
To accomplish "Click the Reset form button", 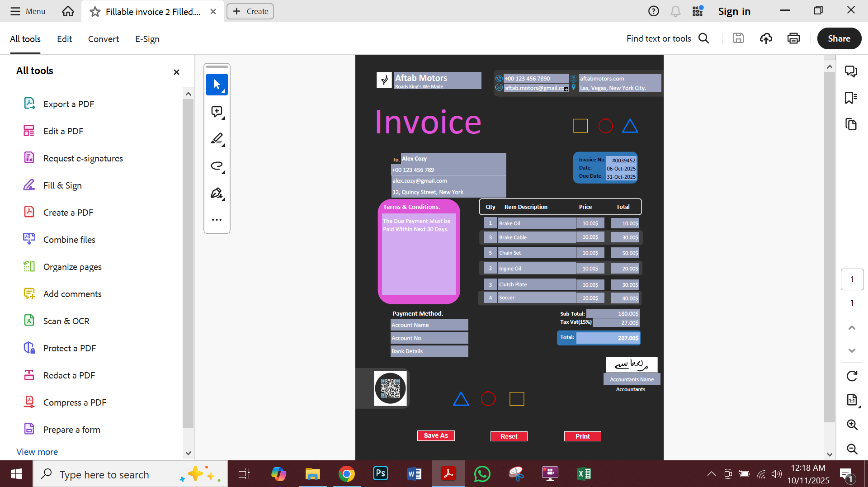I will (x=509, y=436).
